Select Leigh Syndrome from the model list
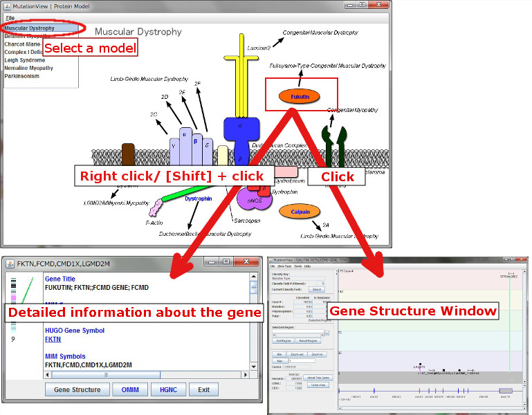 25,60
